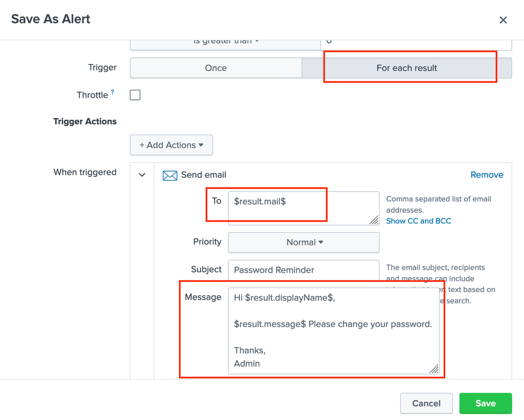Click into the To recipients field

coord(299,207)
